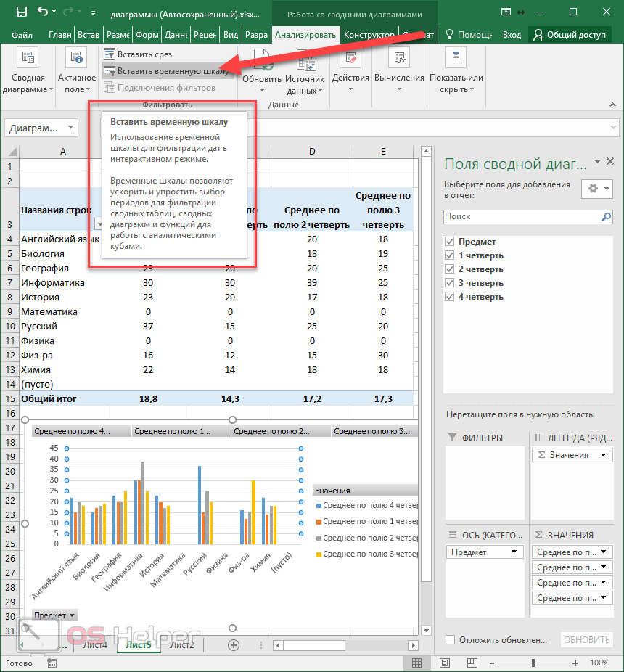Switch to the Конструктор ribbon tab
The image size is (624, 672).
pos(369,35)
